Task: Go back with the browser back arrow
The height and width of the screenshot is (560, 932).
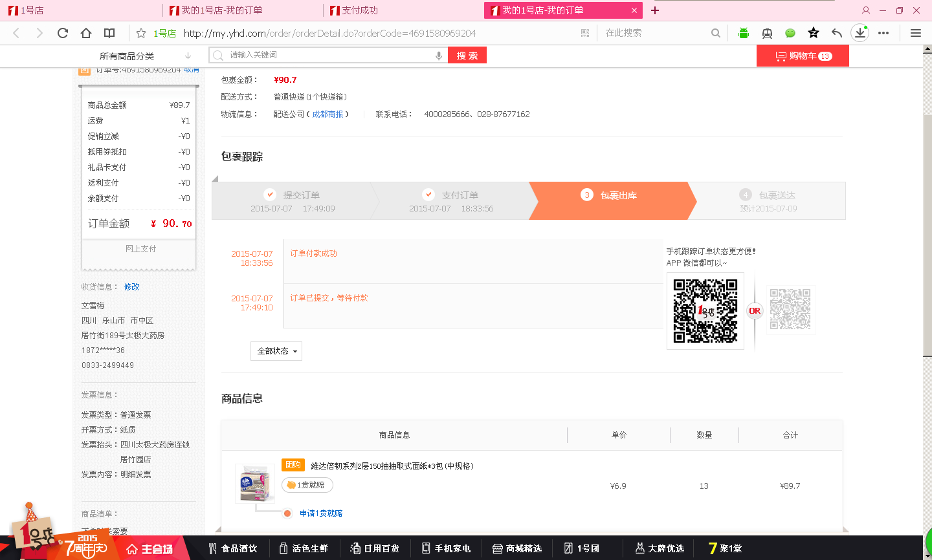Action: pyautogui.click(x=17, y=33)
